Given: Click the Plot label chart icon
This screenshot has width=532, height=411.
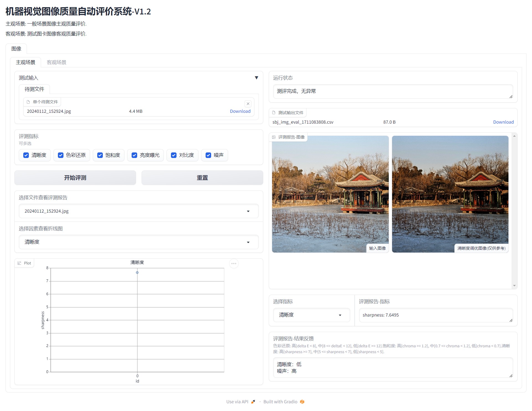Looking at the screenshot, I should [x=19, y=263].
